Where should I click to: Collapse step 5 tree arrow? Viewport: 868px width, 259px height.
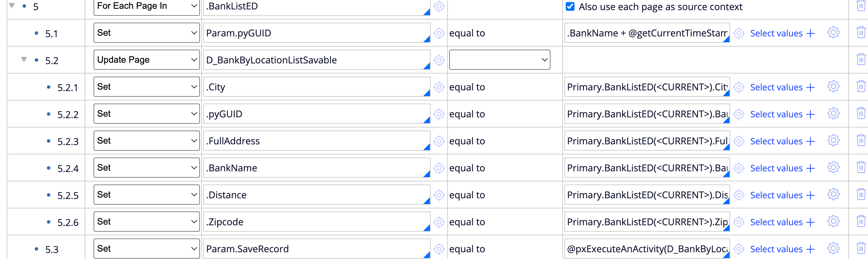12,5
